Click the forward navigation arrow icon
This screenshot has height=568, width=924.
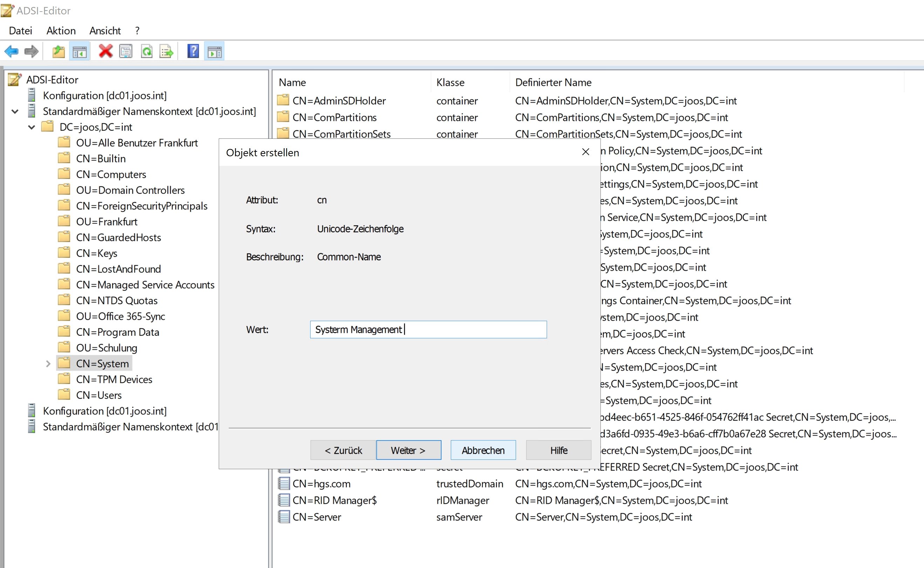31,51
